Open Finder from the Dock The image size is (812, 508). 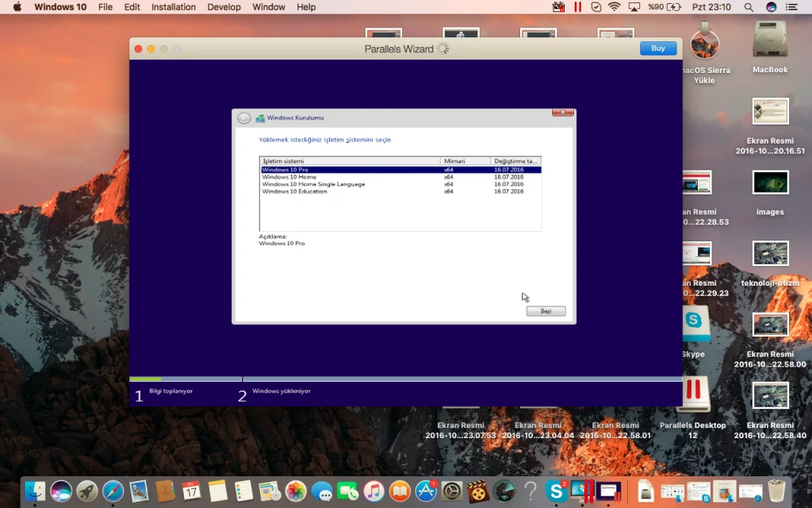[x=35, y=491]
